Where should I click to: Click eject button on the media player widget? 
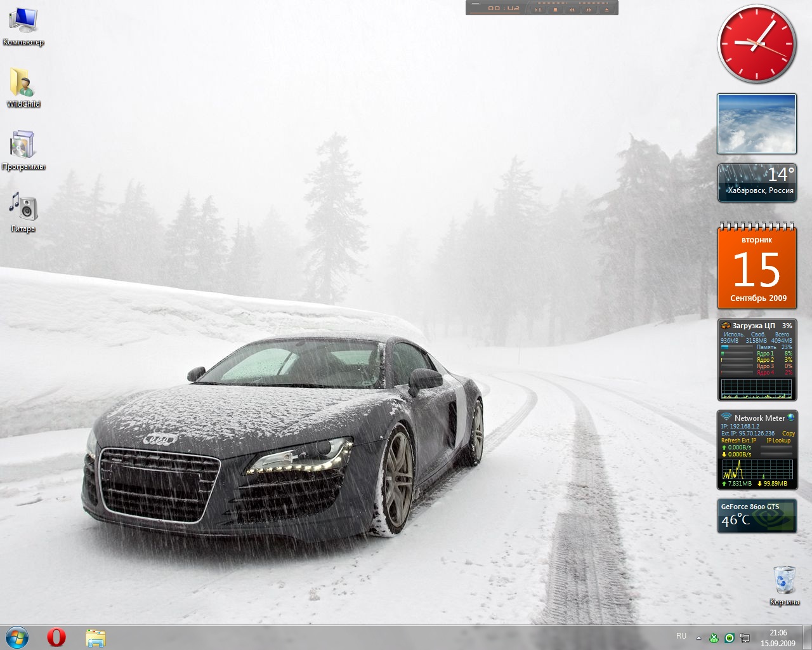pos(606,10)
